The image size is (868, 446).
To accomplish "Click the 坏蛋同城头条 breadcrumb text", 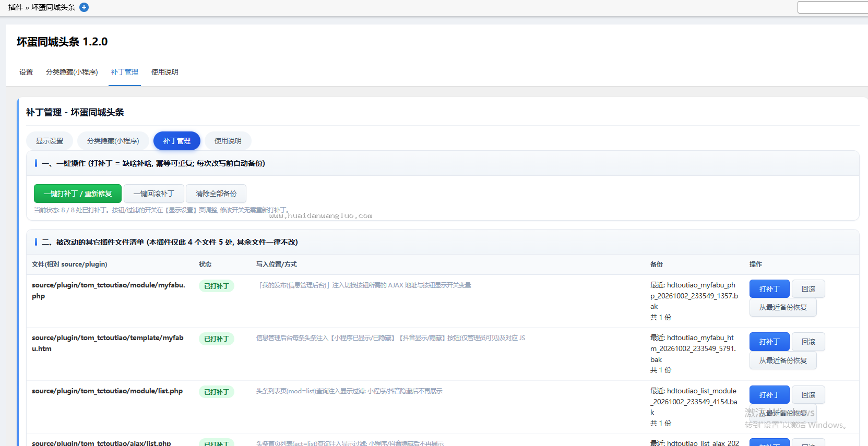I will (53, 7).
